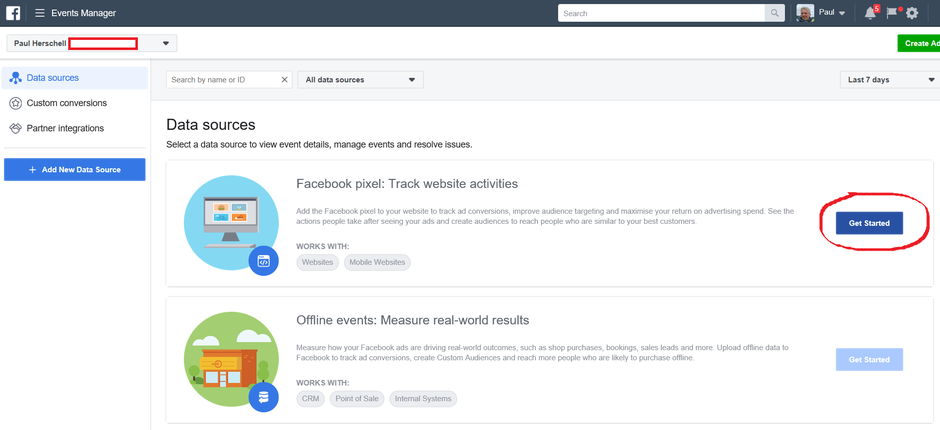The height and width of the screenshot is (430, 940).
Task: Click the flag icon in top bar
Action: [892, 13]
